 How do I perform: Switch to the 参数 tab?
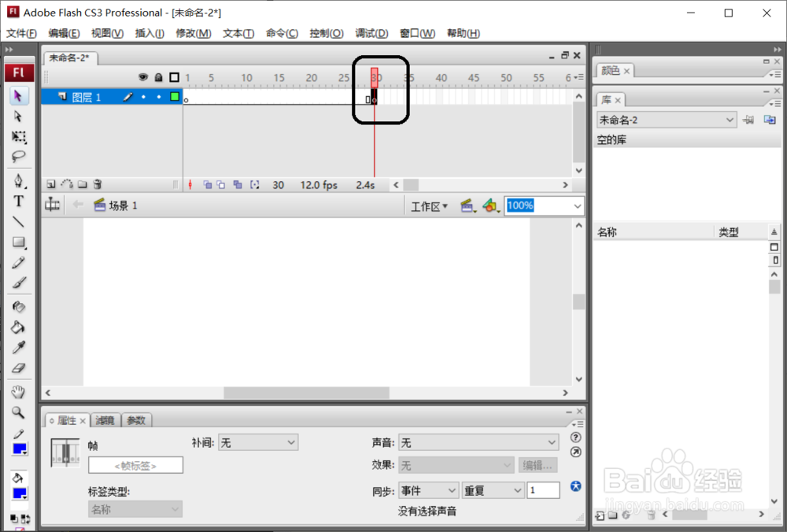tap(136, 420)
